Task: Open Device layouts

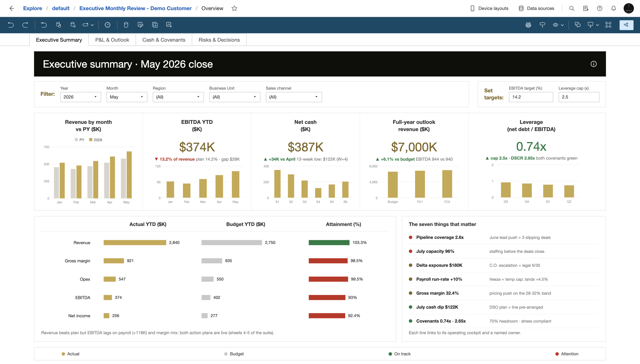Action: [x=489, y=8]
